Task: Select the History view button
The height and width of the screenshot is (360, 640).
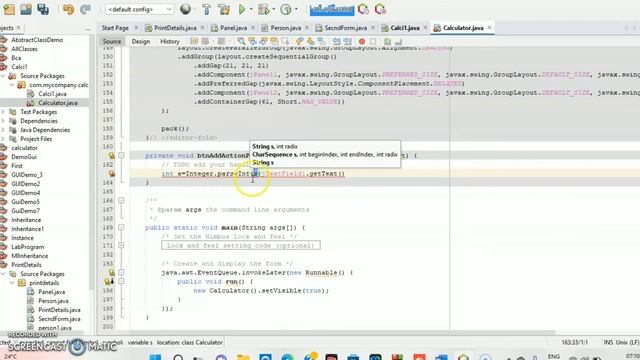Action: (x=170, y=41)
